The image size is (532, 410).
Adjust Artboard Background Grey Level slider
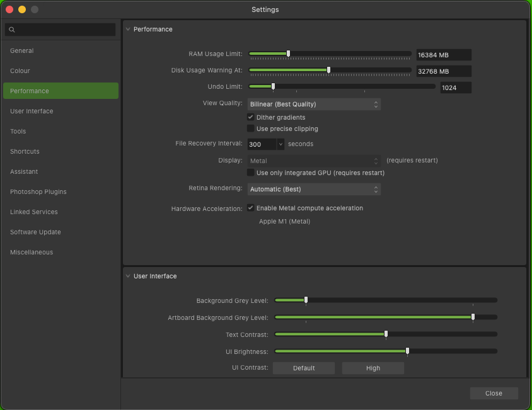click(473, 317)
